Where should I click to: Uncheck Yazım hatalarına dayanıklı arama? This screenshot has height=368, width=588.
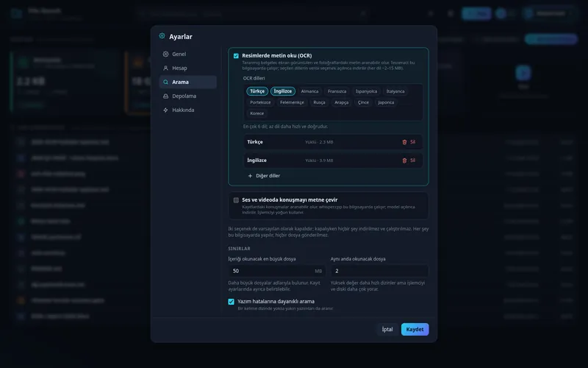tap(231, 302)
